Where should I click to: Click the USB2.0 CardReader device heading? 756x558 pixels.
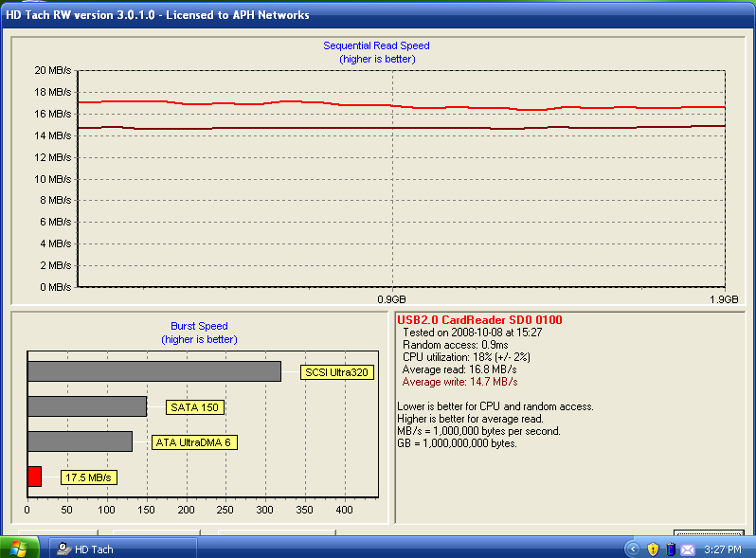(x=479, y=320)
